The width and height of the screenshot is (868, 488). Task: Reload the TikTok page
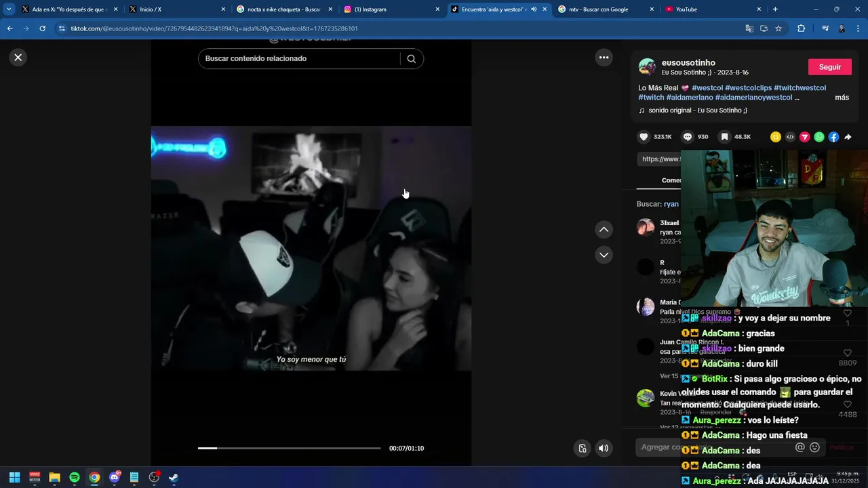pos(42,28)
